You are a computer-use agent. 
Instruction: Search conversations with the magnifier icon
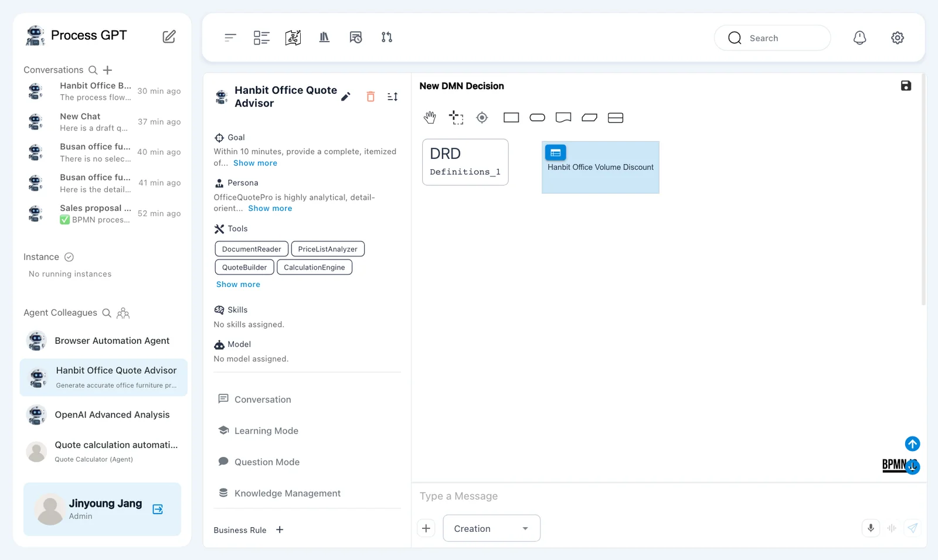93,70
